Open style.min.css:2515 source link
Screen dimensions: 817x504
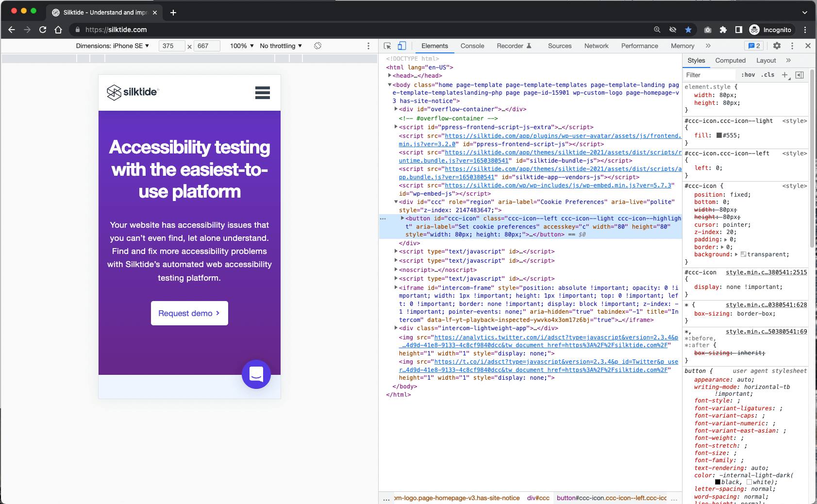pos(766,272)
